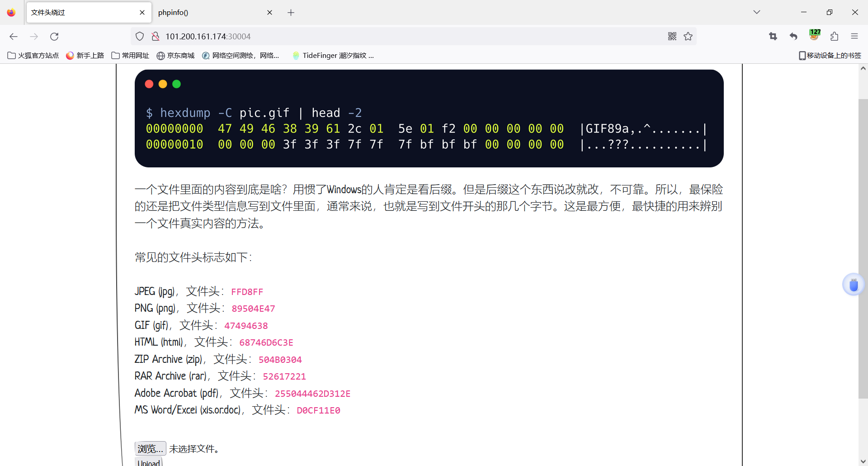Click the 00000010 hexdump offset
Screen dimensions: 868x466
(175, 145)
